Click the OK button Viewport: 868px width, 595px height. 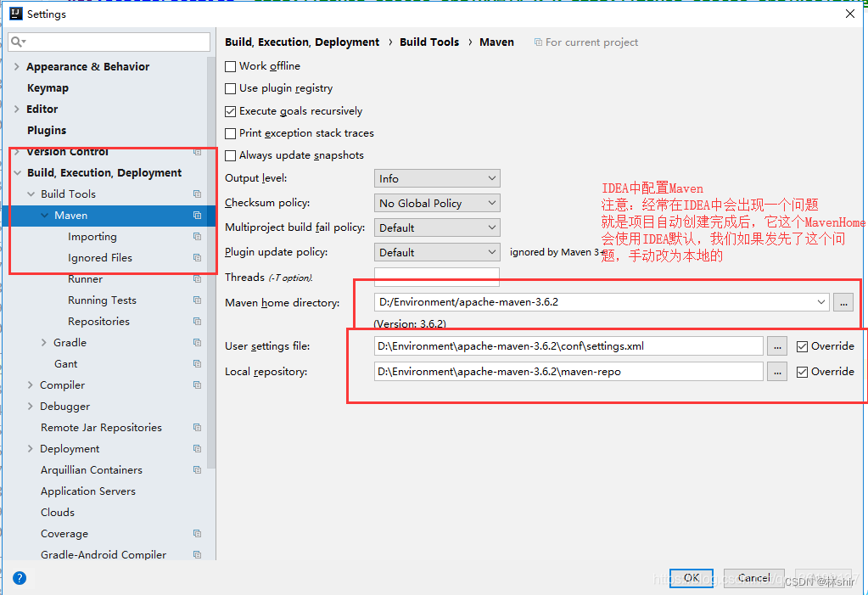coord(692,578)
